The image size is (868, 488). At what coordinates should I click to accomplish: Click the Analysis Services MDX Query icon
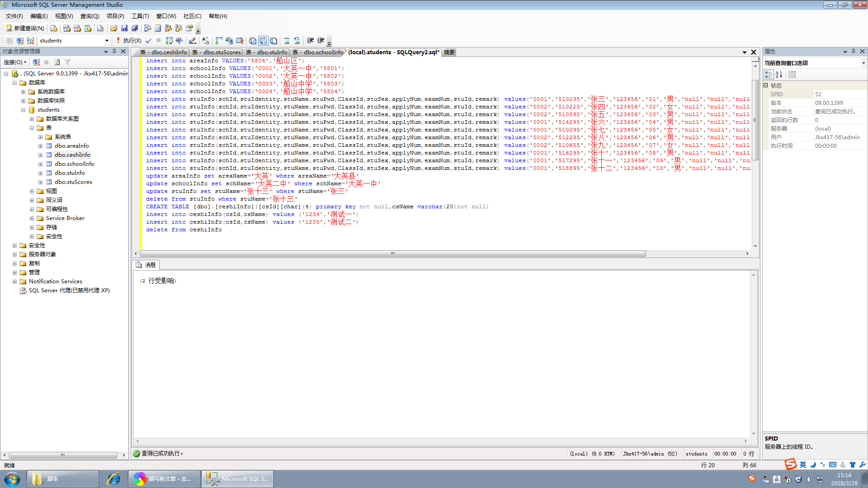(67, 28)
